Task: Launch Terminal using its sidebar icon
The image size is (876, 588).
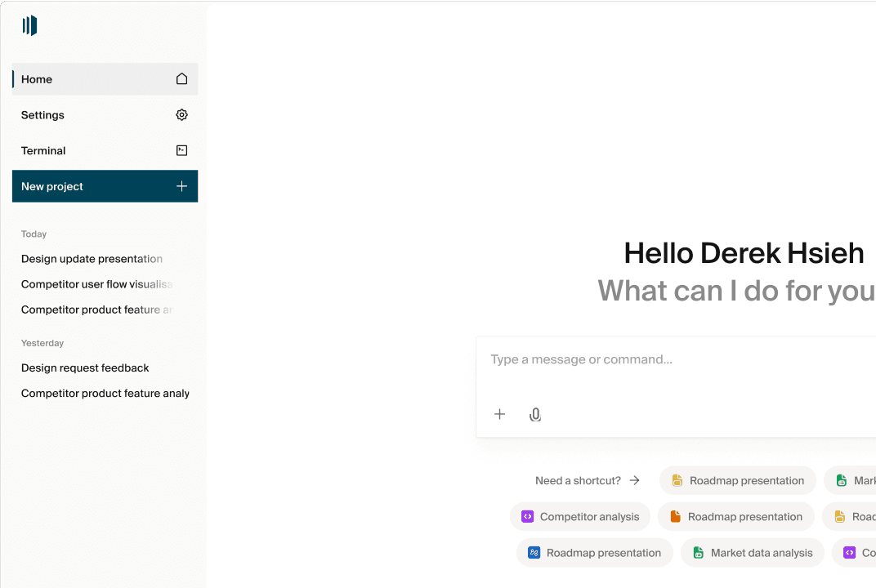Action: [181, 150]
